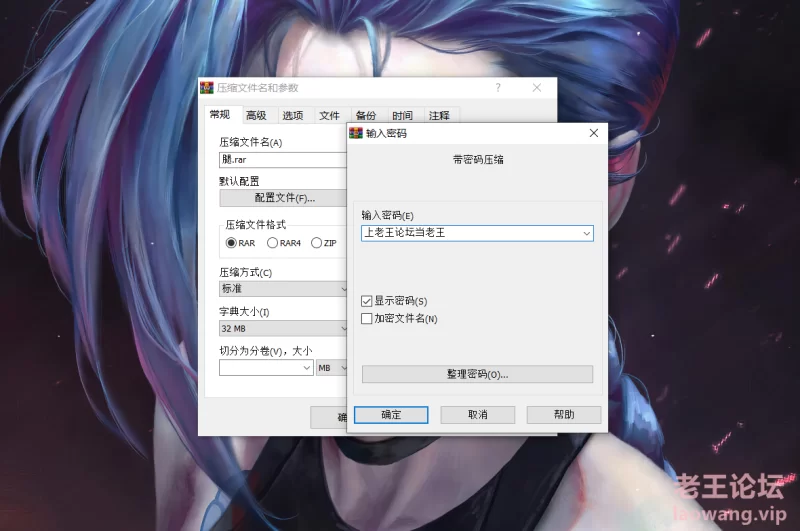Image resolution: width=800 pixels, height=531 pixels.
Task: Click the 配置文件(F)... button
Action: click(x=283, y=198)
